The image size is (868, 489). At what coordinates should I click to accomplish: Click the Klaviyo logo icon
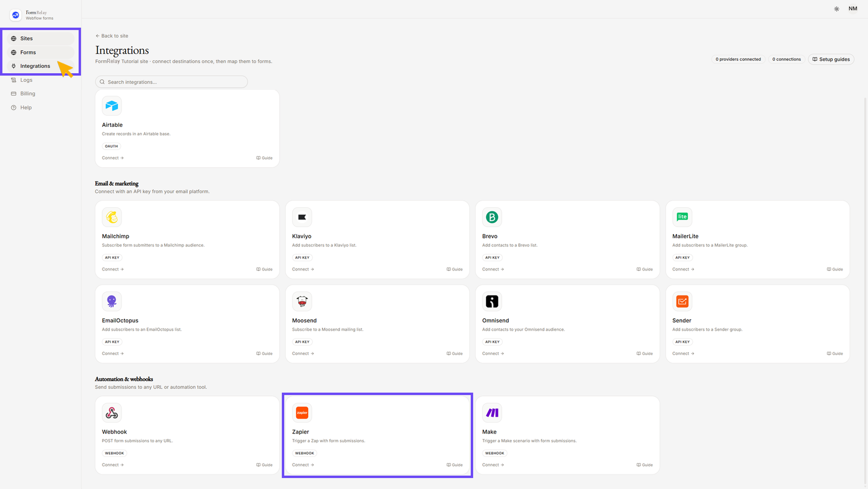tap(302, 217)
